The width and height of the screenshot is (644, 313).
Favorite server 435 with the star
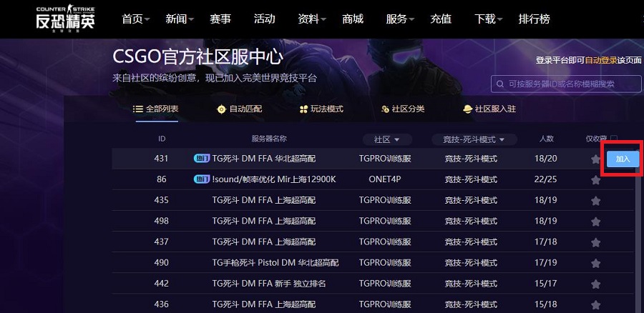point(595,201)
